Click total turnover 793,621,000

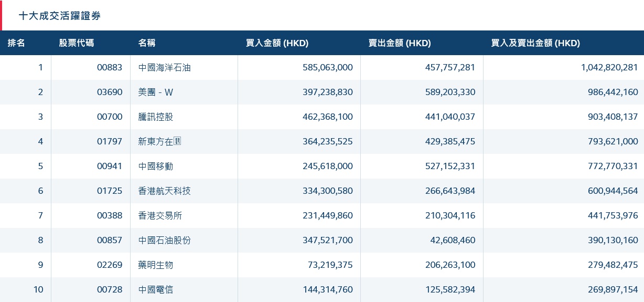(613, 141)
